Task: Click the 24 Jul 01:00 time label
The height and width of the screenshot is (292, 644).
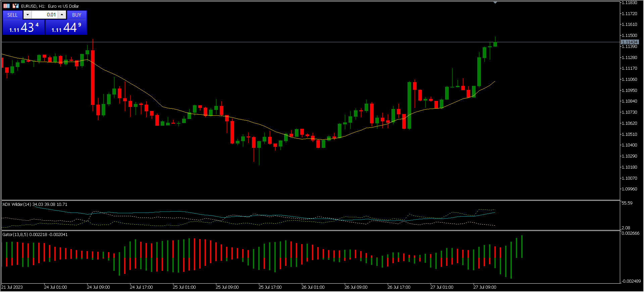Action: 56,287
